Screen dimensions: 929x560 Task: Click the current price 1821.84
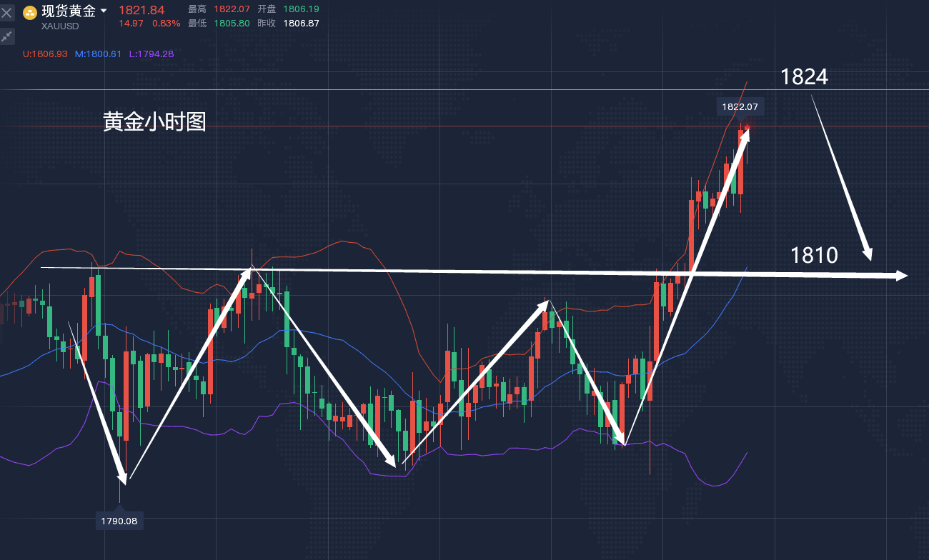141,10
